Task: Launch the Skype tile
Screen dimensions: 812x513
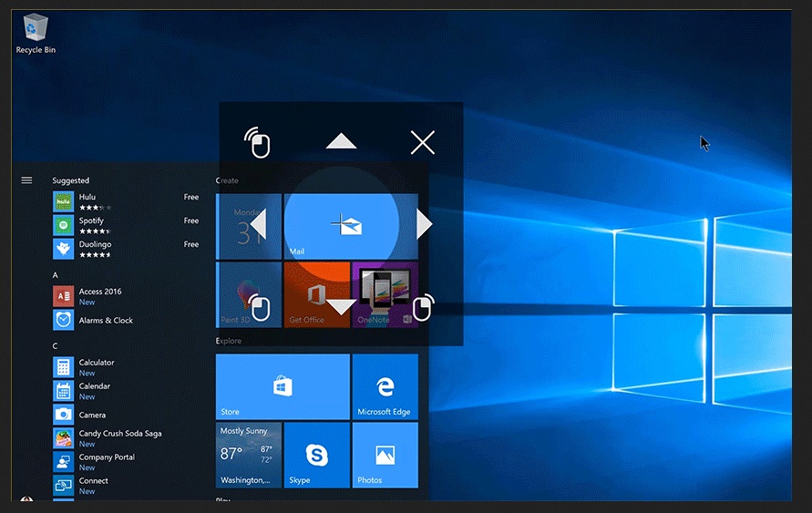Action: (x=317, y=455)
